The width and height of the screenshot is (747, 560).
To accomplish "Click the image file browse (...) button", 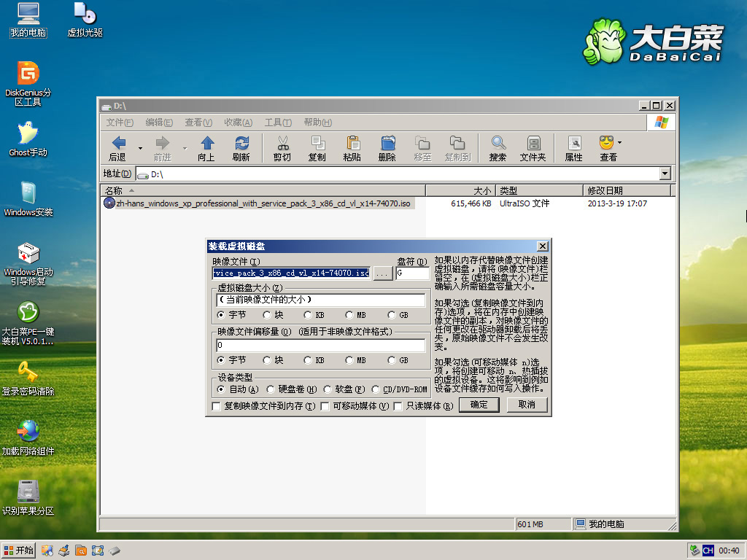I will 382,273.
